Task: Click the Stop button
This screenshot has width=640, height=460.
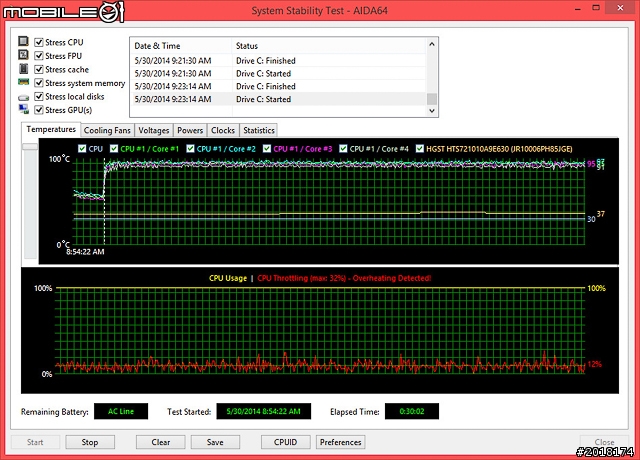Action: click(90, 442)
